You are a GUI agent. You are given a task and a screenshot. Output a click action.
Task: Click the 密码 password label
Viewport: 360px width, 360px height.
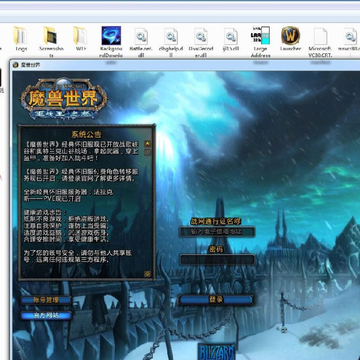[216, 249]
